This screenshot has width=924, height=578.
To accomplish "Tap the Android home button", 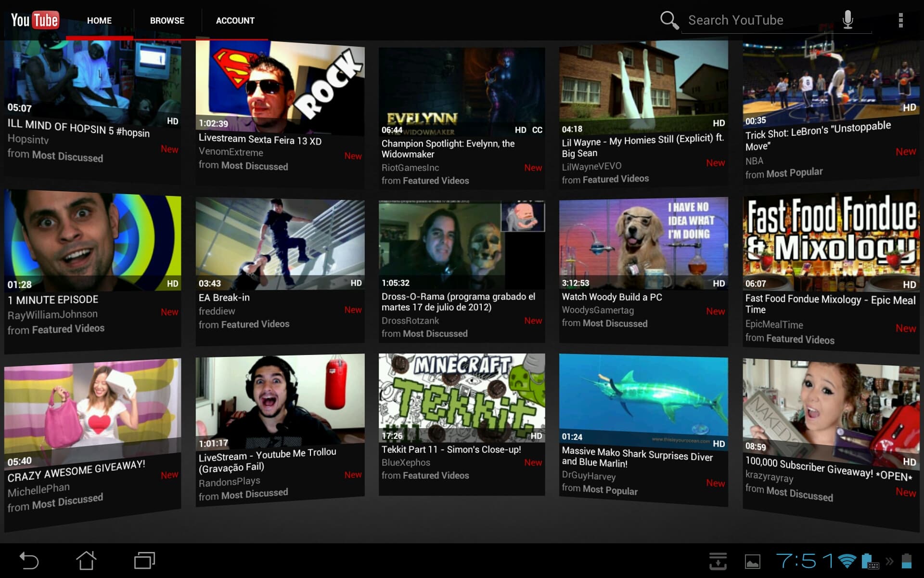I will point(86,561).
